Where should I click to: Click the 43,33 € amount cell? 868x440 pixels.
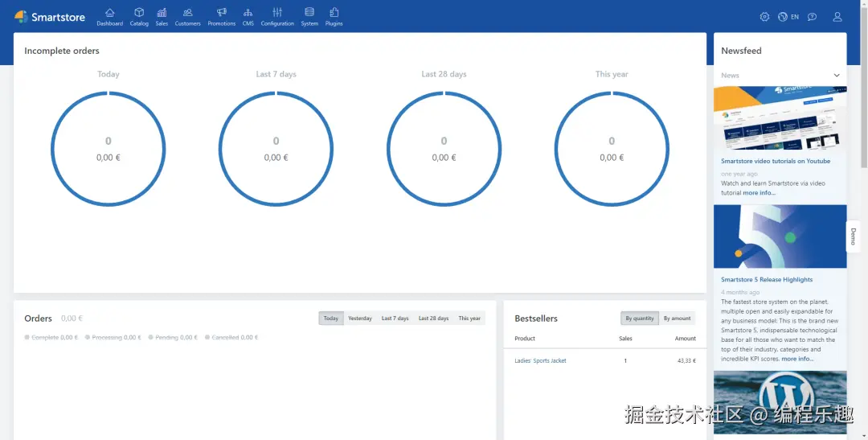(686, 360)
